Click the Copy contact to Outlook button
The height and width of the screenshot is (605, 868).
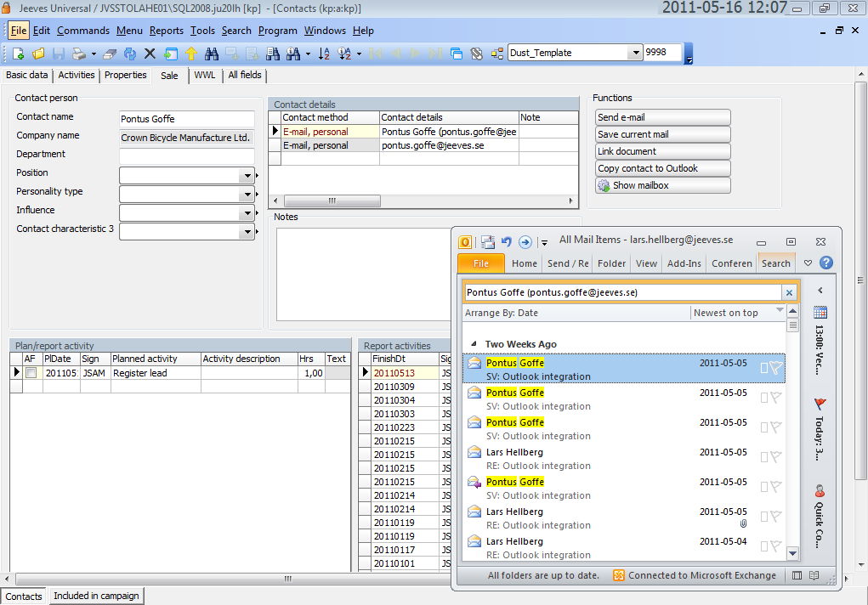pyautogui.click(x=662, y=168)
